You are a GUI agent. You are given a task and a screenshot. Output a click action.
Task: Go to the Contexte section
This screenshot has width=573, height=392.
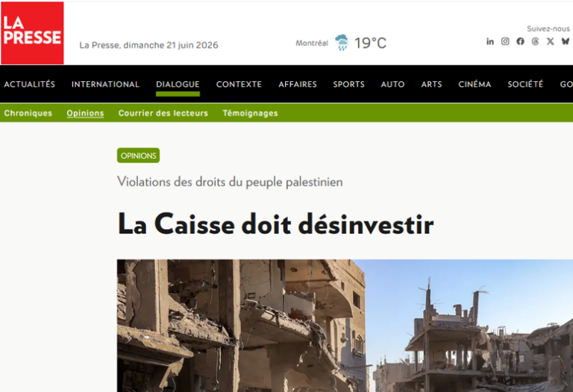(x=239, y=84)
